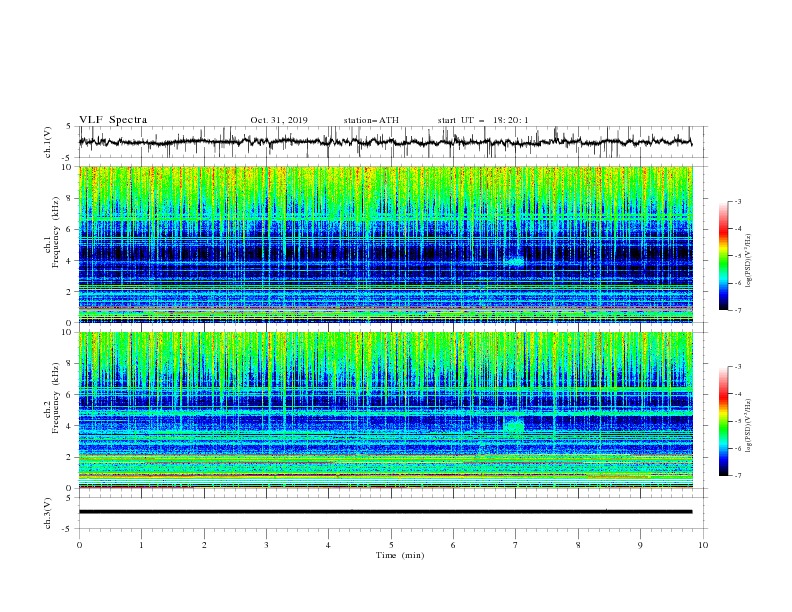Click the lower PSD color scale bar

pos(723,421)
